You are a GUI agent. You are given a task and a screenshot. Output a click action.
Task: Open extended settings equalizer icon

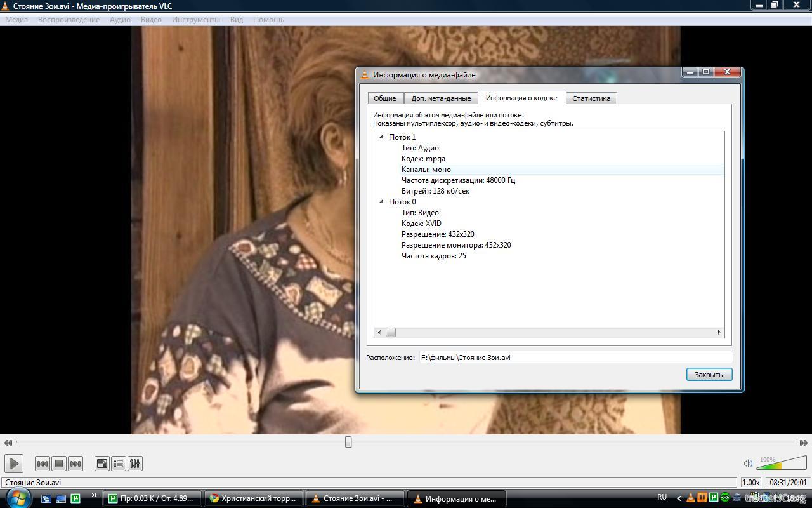pyautogui.click(x=135, y=464)
